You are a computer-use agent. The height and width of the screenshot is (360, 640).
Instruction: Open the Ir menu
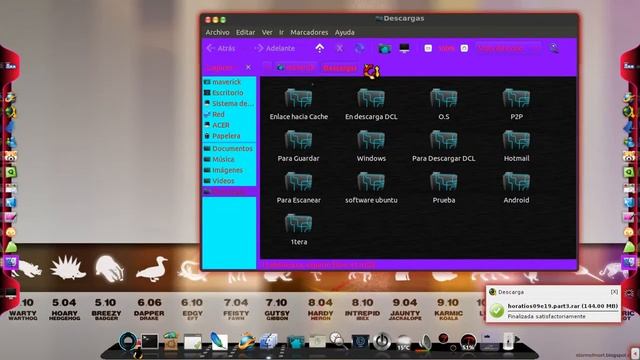281,32
